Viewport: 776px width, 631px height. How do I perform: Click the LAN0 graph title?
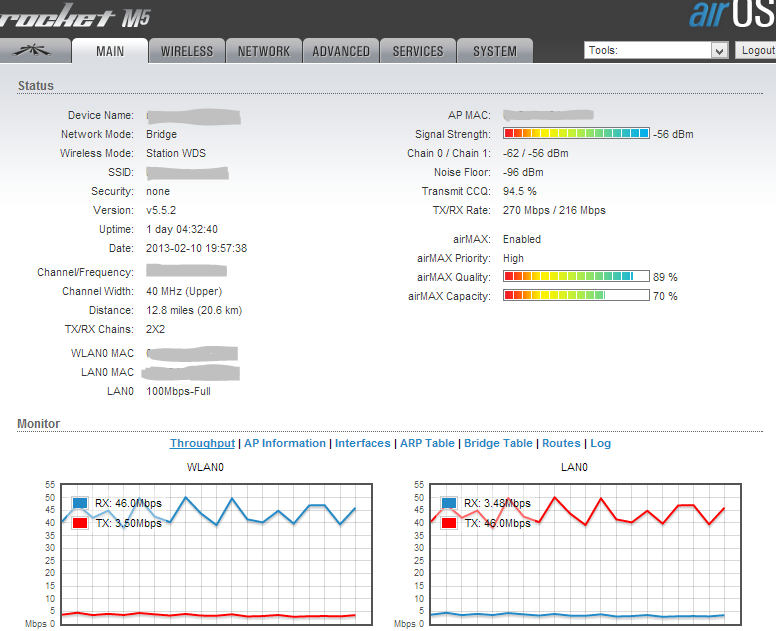pyautogui.click(x=574, y=467)
